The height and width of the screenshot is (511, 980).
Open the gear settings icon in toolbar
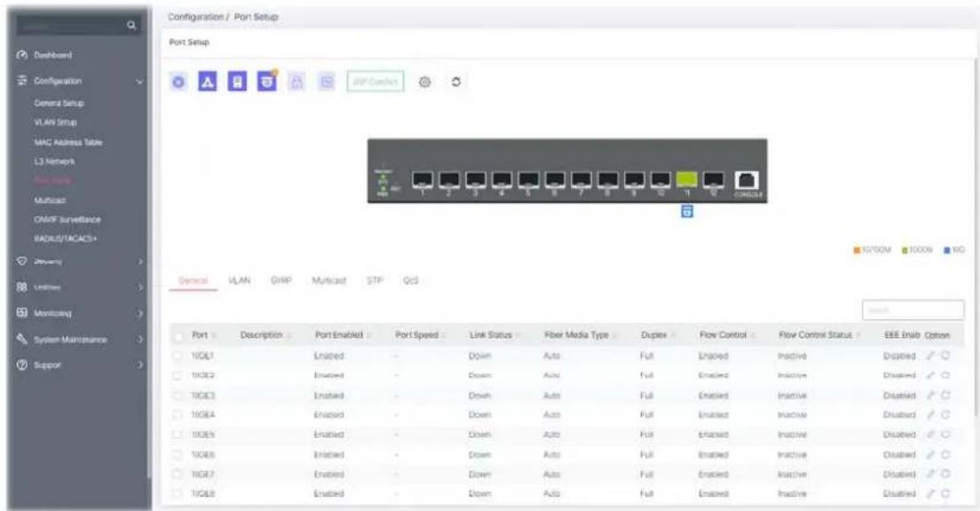tap(424, 82)
